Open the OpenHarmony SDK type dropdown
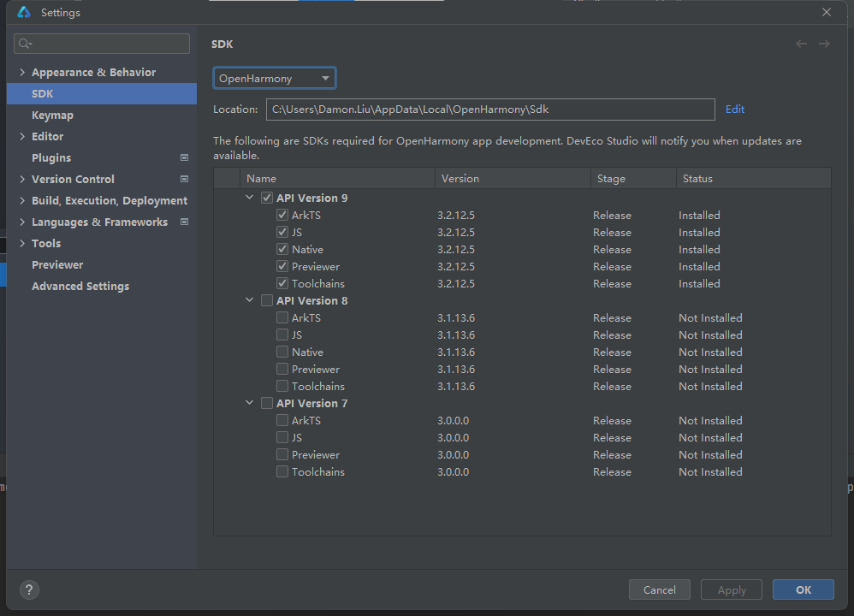Viewport: 854px width, 616px height. pos(274,79)
